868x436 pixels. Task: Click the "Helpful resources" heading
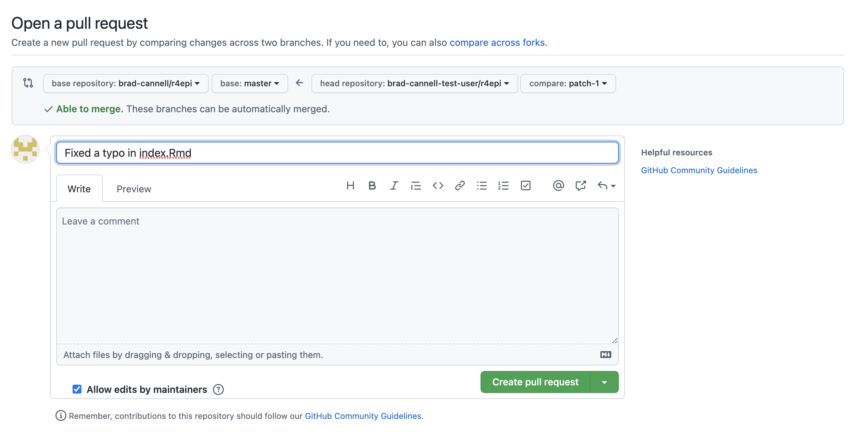(x=676, y=152)
